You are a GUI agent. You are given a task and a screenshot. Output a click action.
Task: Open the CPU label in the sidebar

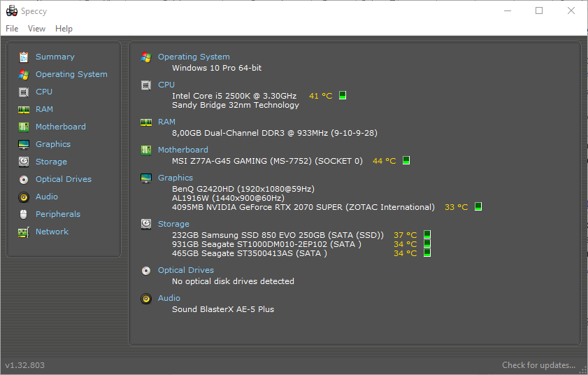pyautogui.click(x=44, y=92)
